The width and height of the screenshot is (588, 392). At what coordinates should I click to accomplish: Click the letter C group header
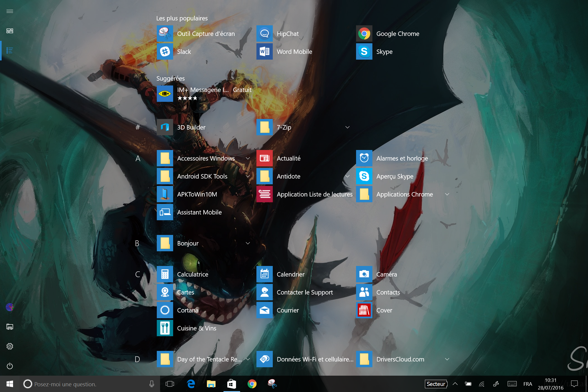pyautogui.click(x=137, y=274)
